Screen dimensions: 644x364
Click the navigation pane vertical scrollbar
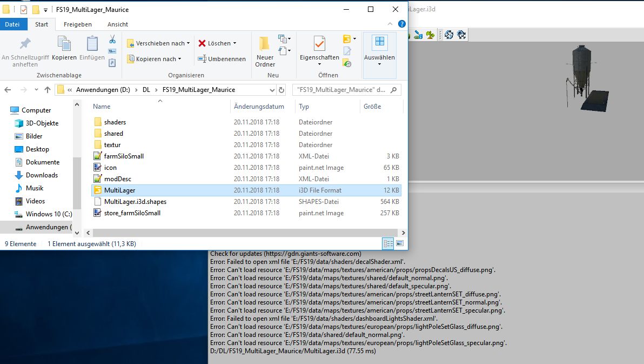point(77,183)
